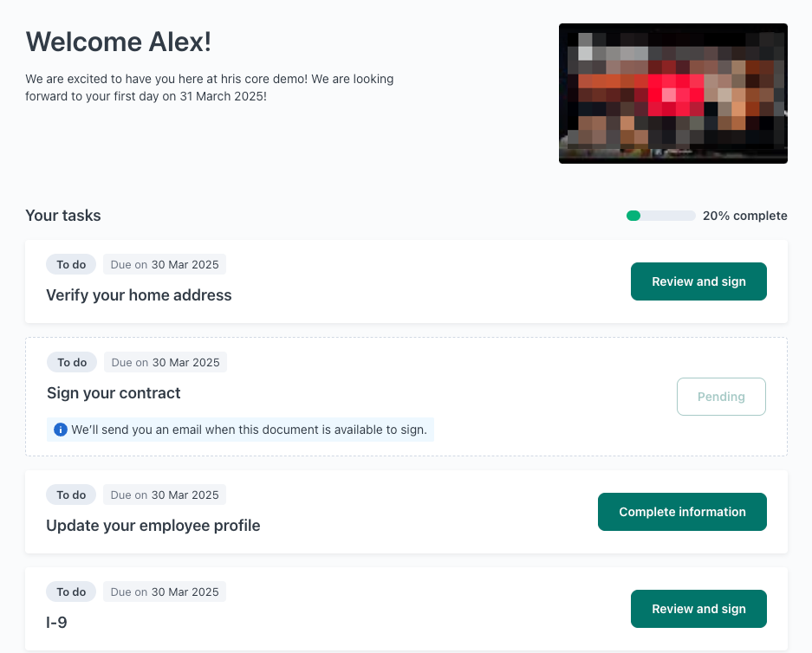Image resolution: width=812 pixels, height=653 pixels.
Task: Open the welcome video thumbnail
Action: [x=673, y=94]
